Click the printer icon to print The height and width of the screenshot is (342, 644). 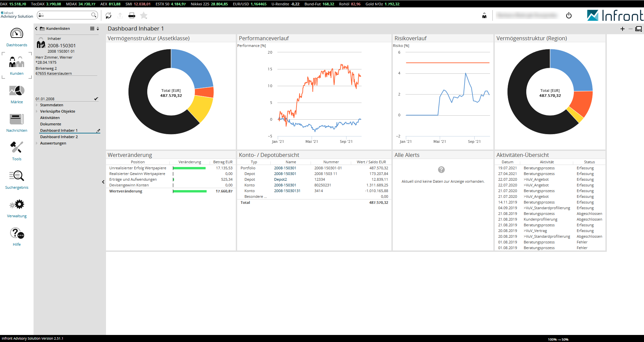132,15
